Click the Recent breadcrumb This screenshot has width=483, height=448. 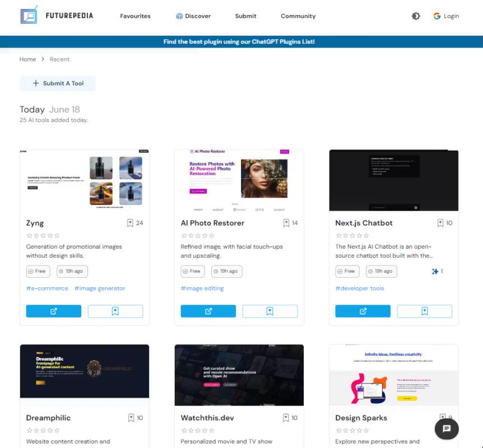click(59, 59)
